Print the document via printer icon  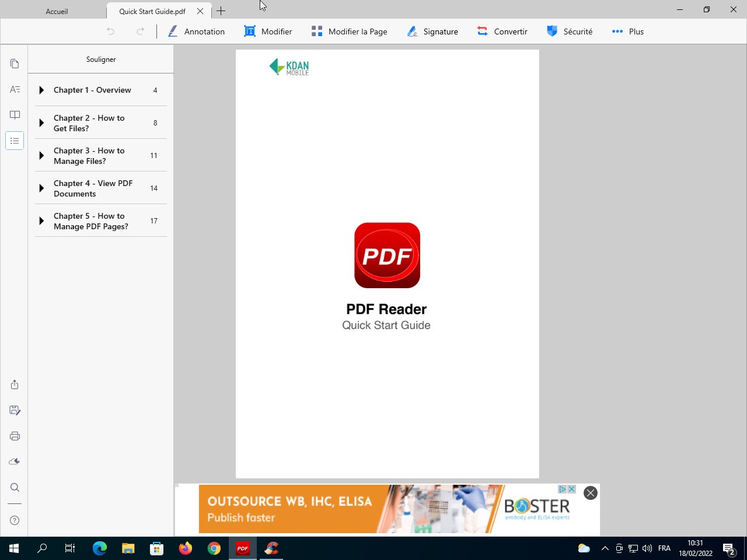click(15, 436)
